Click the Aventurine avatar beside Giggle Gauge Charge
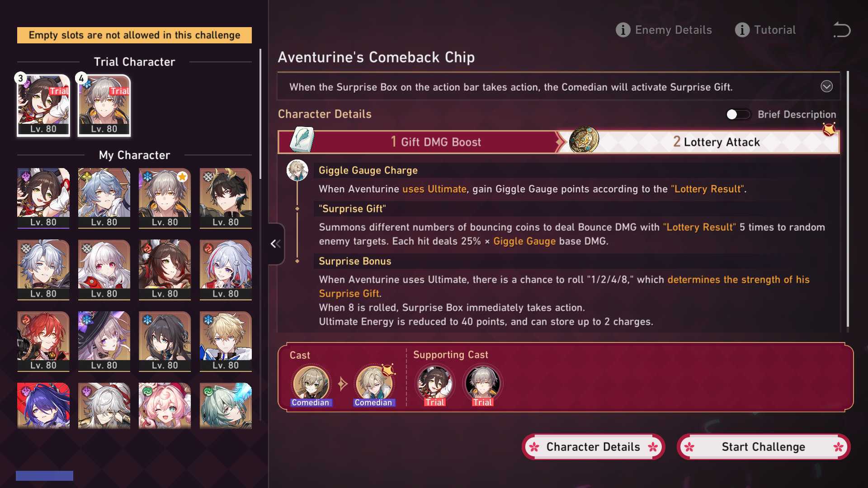 pos(297,170)
